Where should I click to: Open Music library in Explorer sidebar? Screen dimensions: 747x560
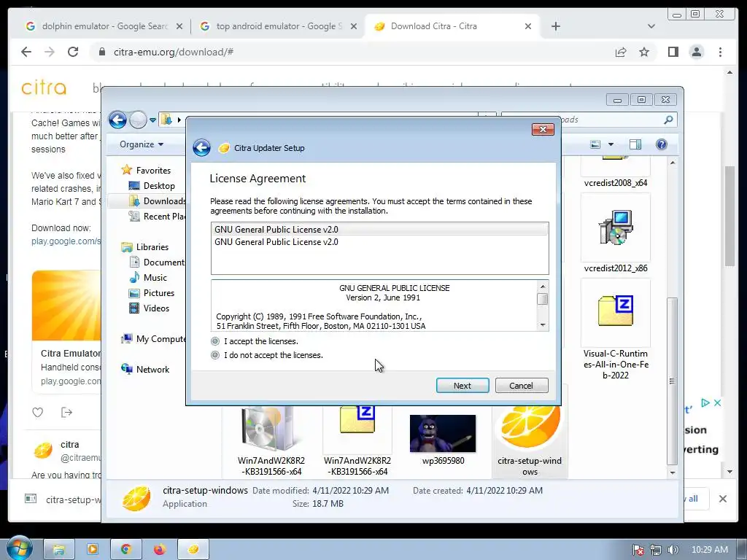coord(149,277)
